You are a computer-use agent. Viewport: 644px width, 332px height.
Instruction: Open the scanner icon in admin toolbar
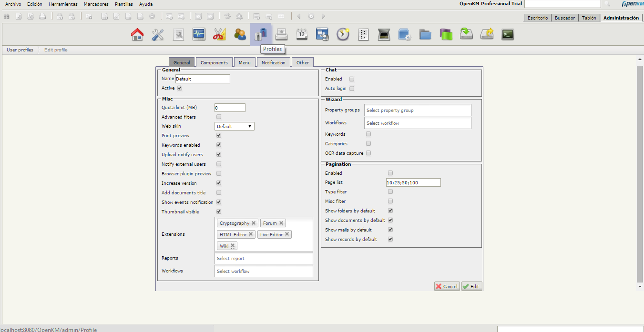coord(384,34)
